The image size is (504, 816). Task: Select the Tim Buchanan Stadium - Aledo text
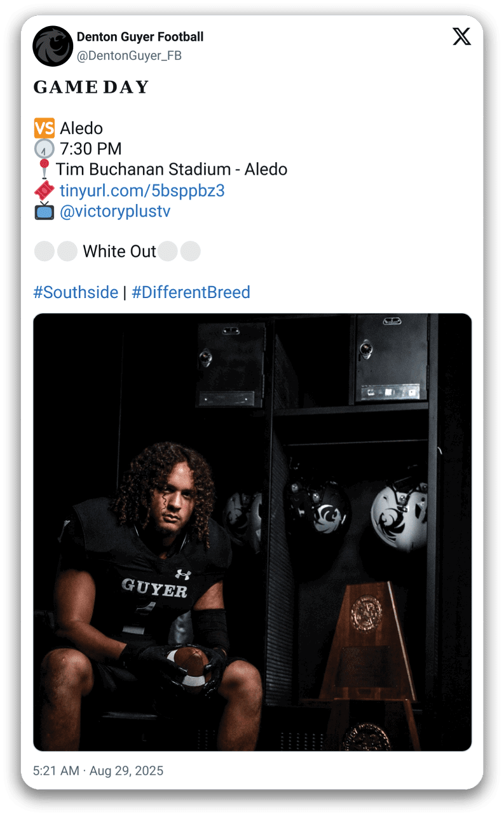172,170
